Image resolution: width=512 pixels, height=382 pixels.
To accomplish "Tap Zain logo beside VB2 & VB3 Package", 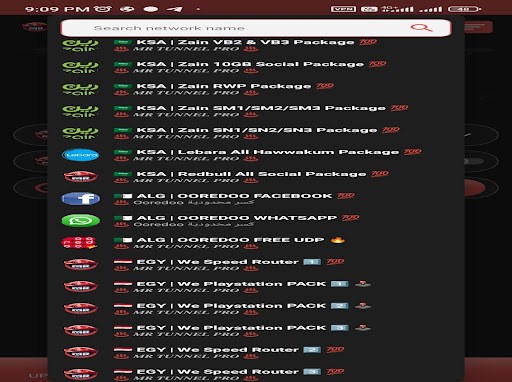I will (x=80, y=45).
